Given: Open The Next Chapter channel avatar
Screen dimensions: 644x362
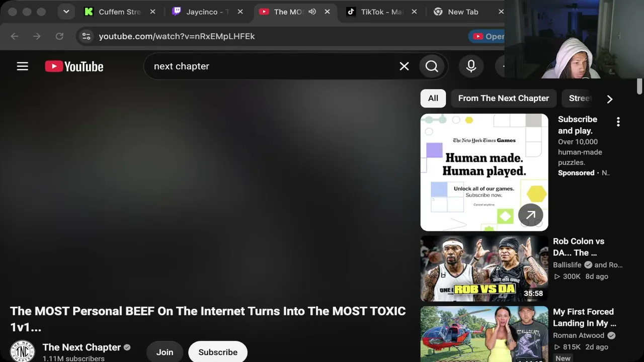Looking at the screenshot, I should 23,351.
